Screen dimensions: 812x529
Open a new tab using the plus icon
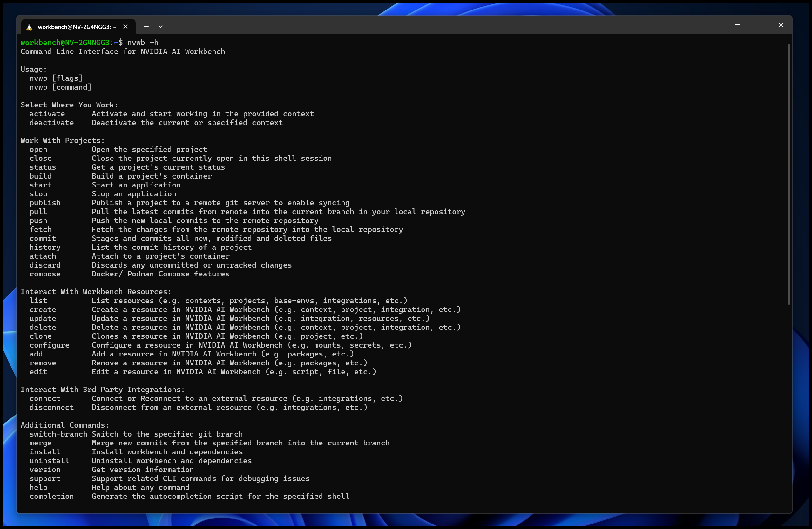pos(146,26)
